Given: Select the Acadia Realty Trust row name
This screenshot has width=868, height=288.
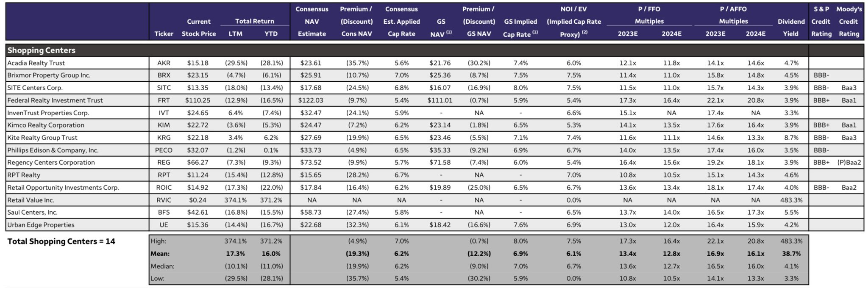Looking at the screenshot, I should 36,63.
